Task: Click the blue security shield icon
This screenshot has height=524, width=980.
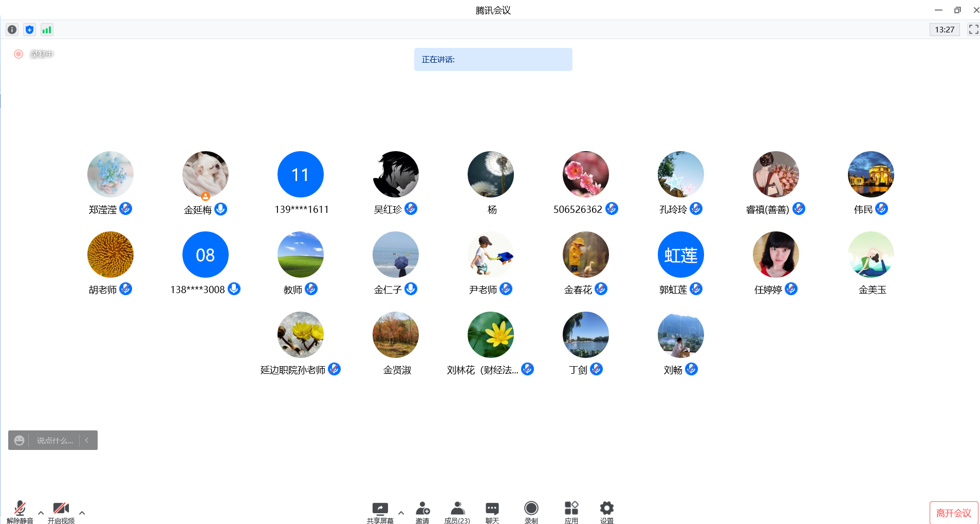Action: 30,30
